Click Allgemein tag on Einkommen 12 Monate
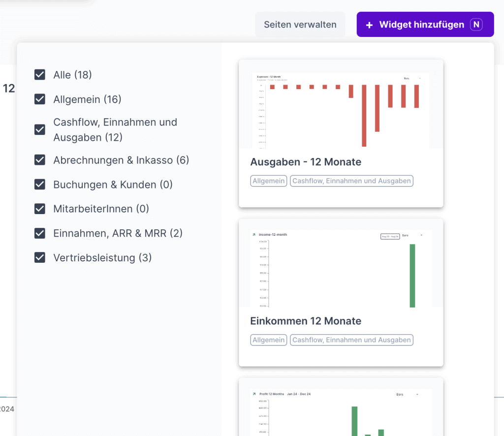The image size is (504, 436). (x=268, y=340)
